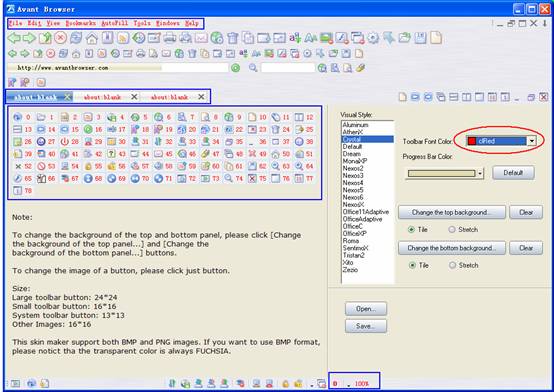The height and width of the screenshot is (392, 554).
Task: Click the Progress Bar Color swatch box
Action: pyautogui.click(x=442, y=173)
